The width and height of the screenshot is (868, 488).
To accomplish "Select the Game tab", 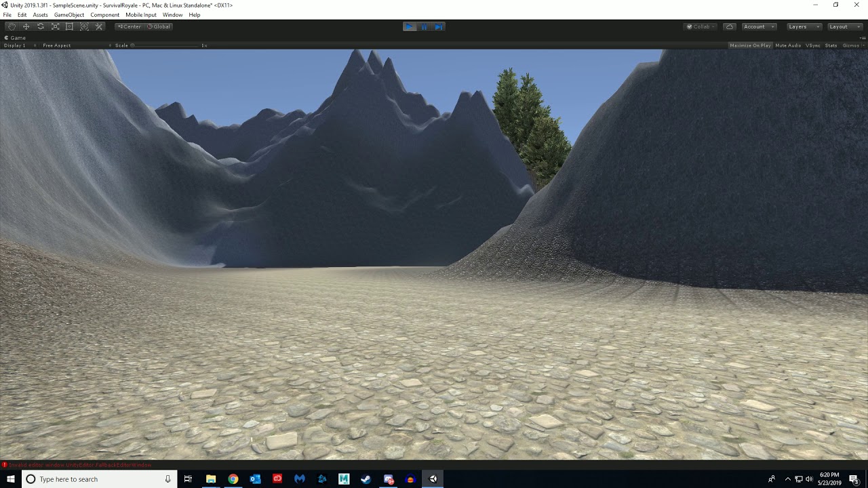I will tap(15, 38).
